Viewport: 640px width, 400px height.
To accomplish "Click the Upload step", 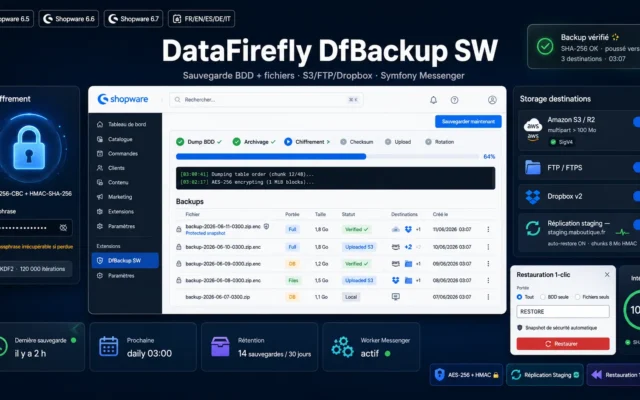I will point(398,142).
